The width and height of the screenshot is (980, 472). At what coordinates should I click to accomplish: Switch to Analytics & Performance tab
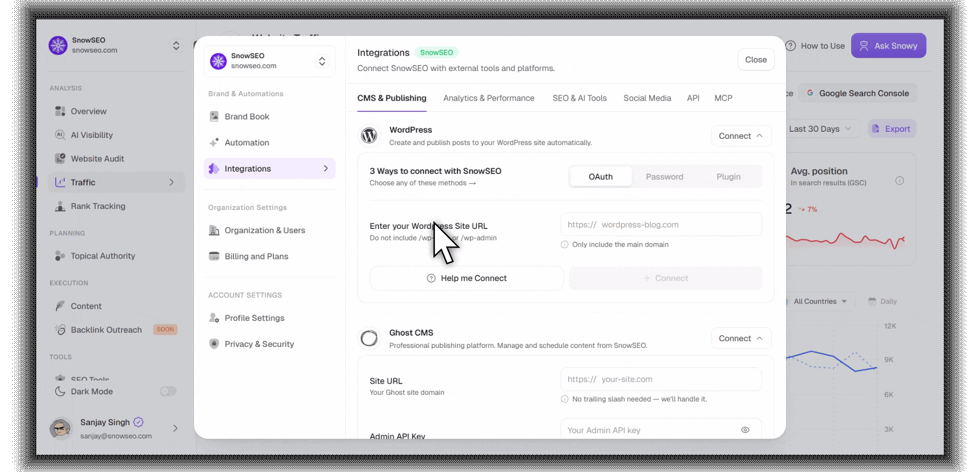pos(489,98)
